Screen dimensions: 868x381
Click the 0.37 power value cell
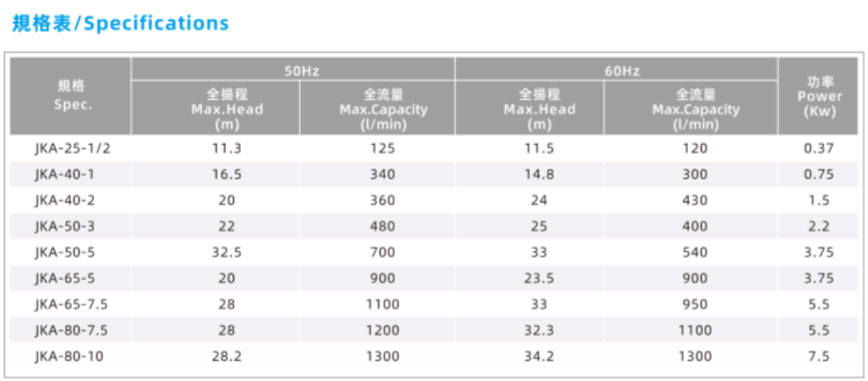click(818, 148)
